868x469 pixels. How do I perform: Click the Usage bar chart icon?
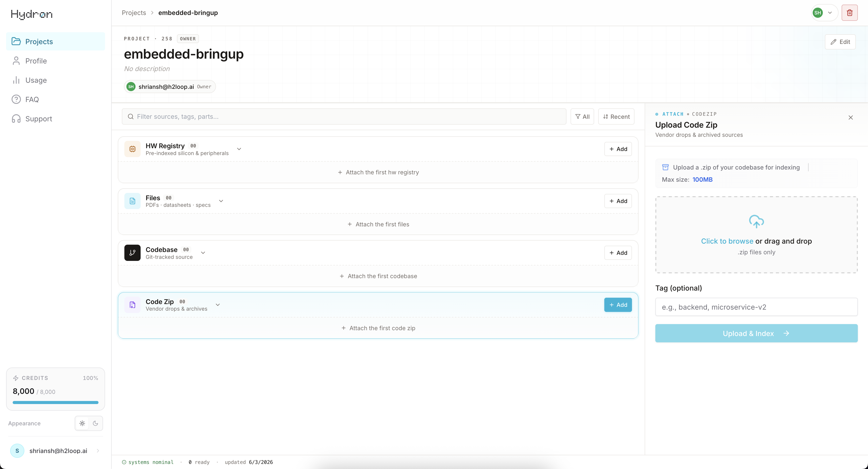(x=16, y=80)
